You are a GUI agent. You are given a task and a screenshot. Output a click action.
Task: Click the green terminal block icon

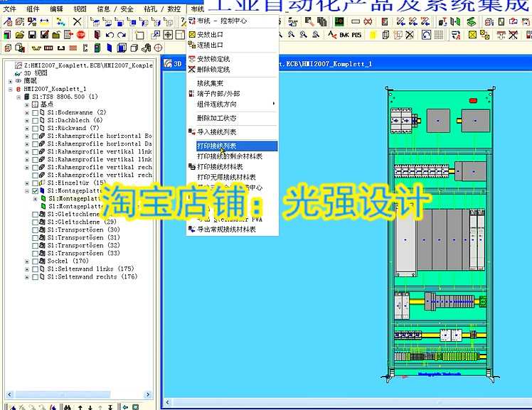coord(97,48)
